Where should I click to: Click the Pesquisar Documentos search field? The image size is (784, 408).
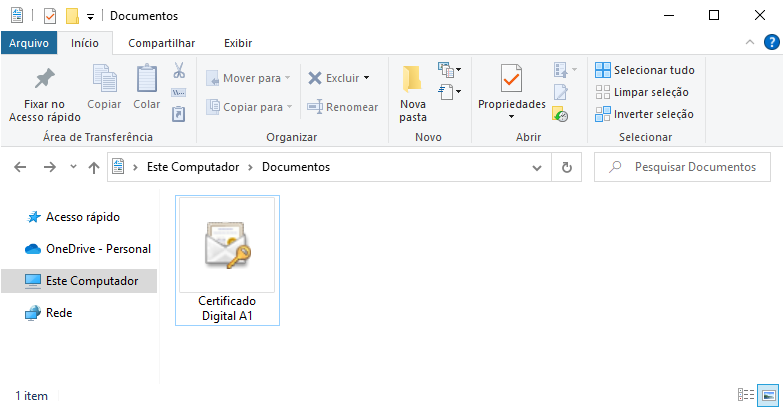point(682,167)
